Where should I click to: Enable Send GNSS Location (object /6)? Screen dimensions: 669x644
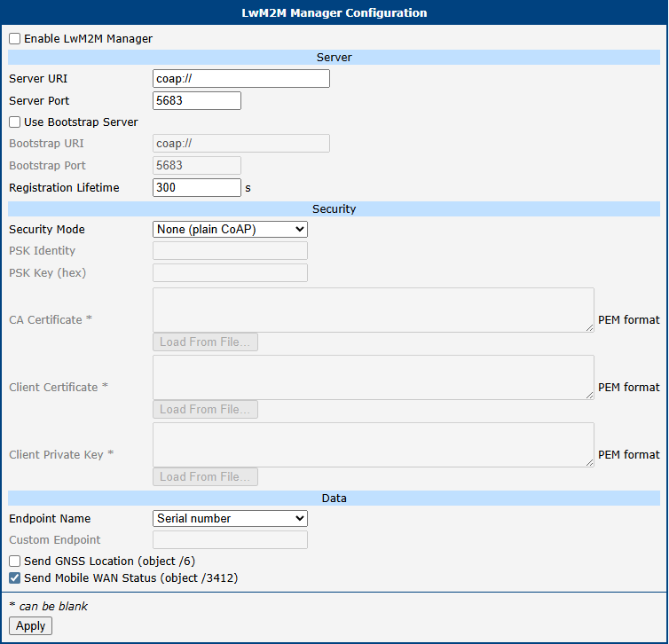(x=14, y=561)
